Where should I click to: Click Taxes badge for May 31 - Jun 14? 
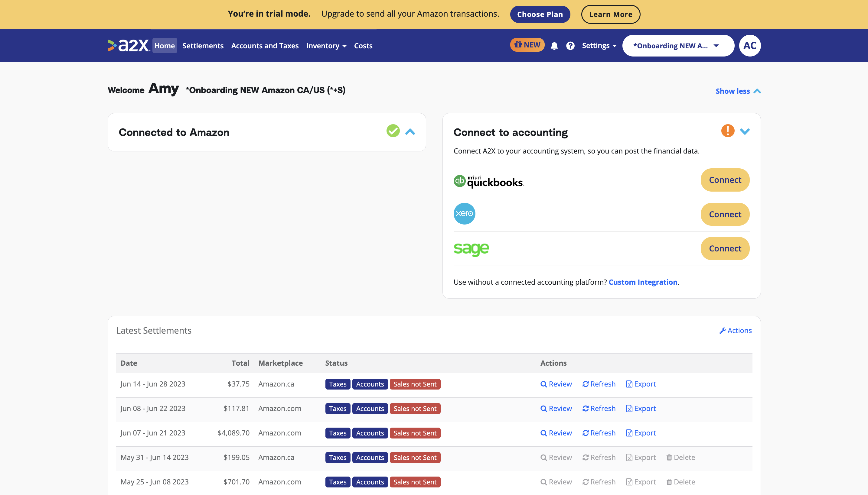point(338,458)
